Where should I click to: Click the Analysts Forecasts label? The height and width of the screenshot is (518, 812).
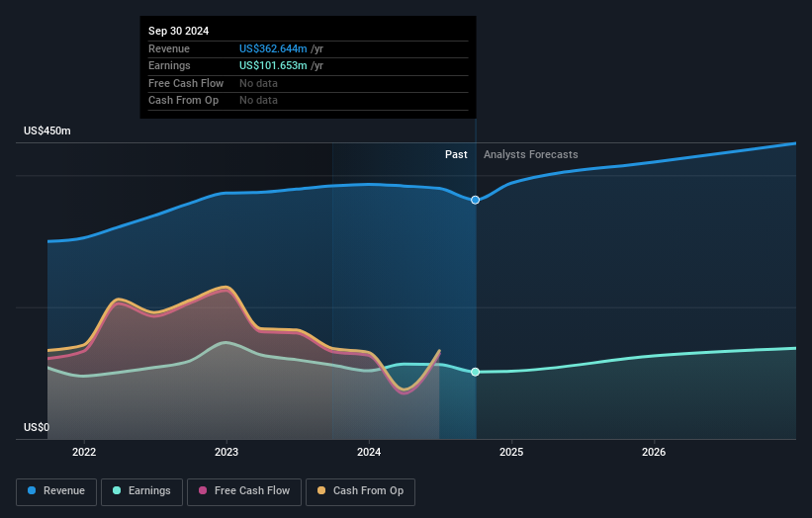click(x=531, y=154)
